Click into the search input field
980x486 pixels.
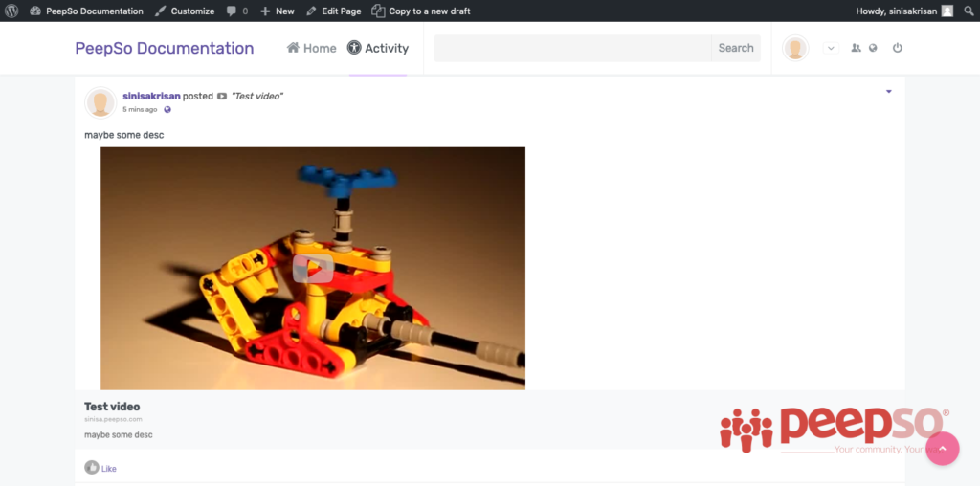coord(572,48)
